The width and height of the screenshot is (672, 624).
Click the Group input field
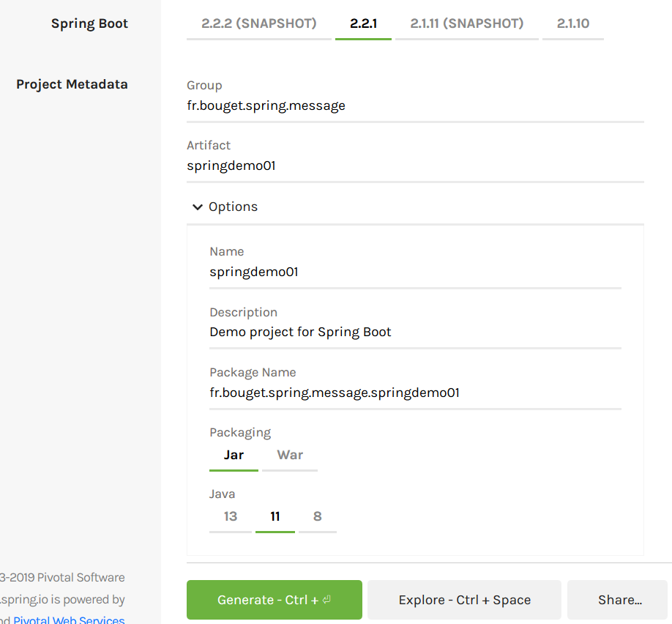tap(414, 106)
